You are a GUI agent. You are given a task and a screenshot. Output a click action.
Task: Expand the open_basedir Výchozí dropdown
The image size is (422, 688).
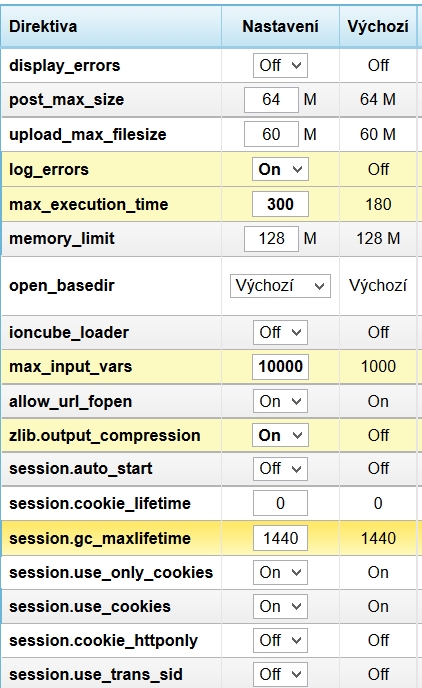(280, 286)
